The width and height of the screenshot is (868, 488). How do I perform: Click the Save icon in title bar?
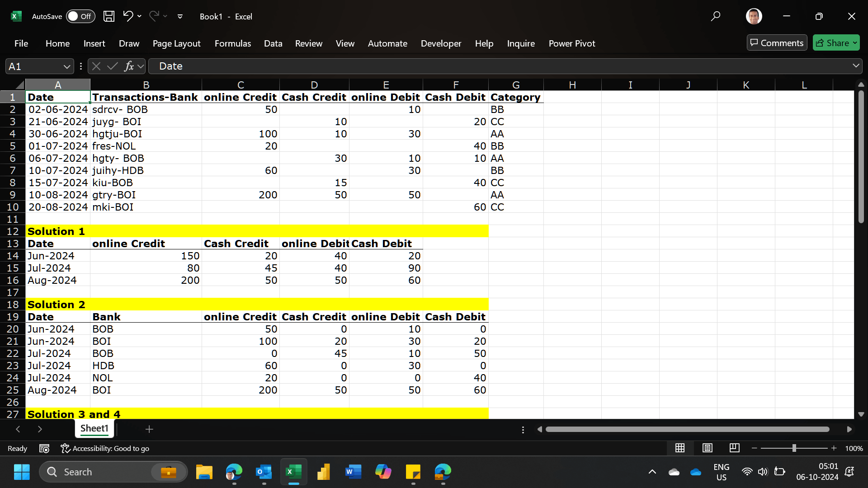pyautogui.click(x=109, y=16)
